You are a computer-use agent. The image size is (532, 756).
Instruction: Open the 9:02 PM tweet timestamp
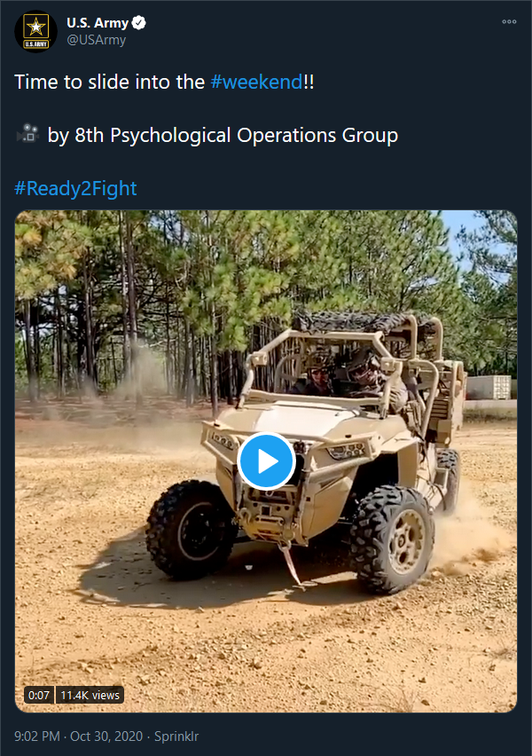tap(37, 736)
